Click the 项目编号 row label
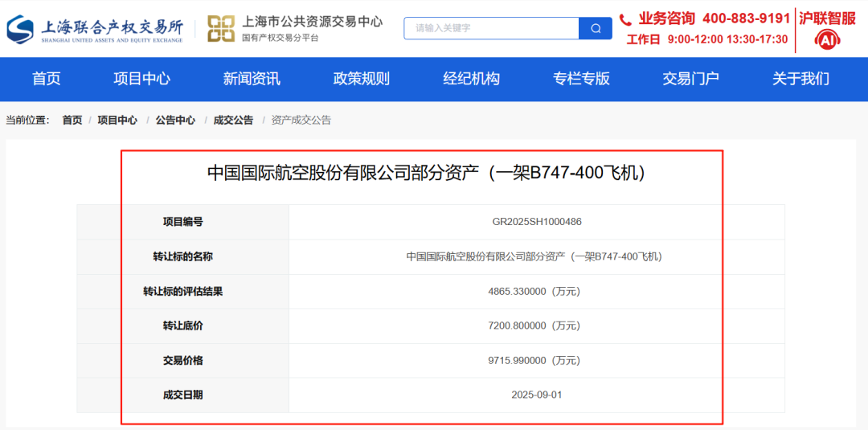This screenshot has height=430, width=868. pos(182,222)
